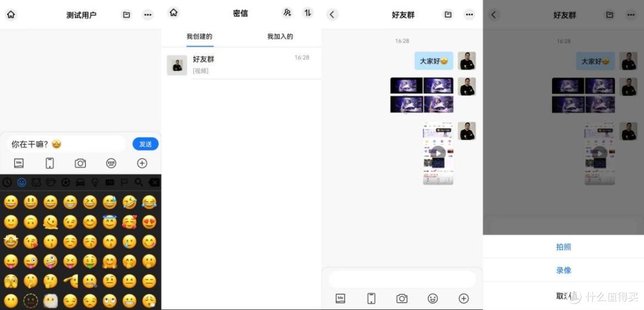Select the light bulb objects emoji category
Screen dimensions: 644x310
[95, 182]
